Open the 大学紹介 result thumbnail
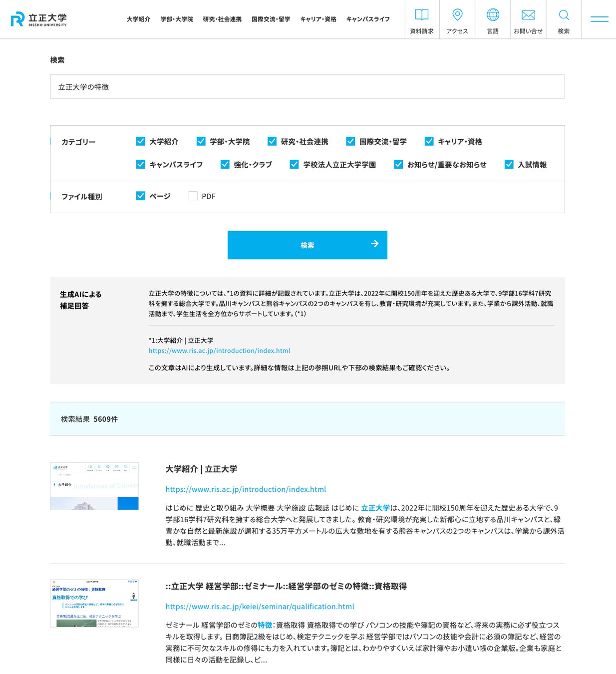The width and height of the screenshot is (616, 674). click(x=94, y=486)
